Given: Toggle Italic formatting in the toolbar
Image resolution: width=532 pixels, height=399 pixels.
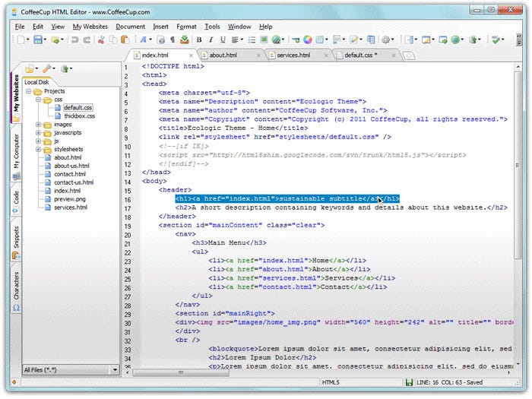Looking at the screenshot, I should point(212,40).
